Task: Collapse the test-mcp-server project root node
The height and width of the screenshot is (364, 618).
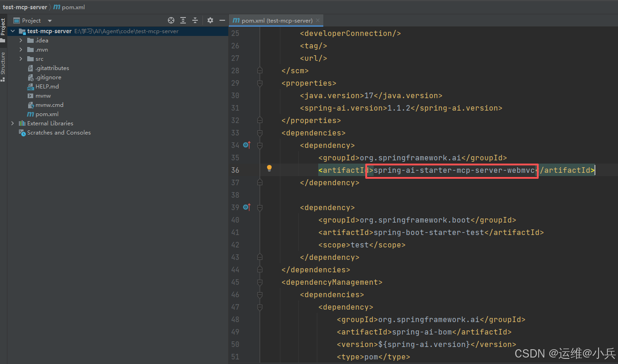Action: (x=12, y=31)
